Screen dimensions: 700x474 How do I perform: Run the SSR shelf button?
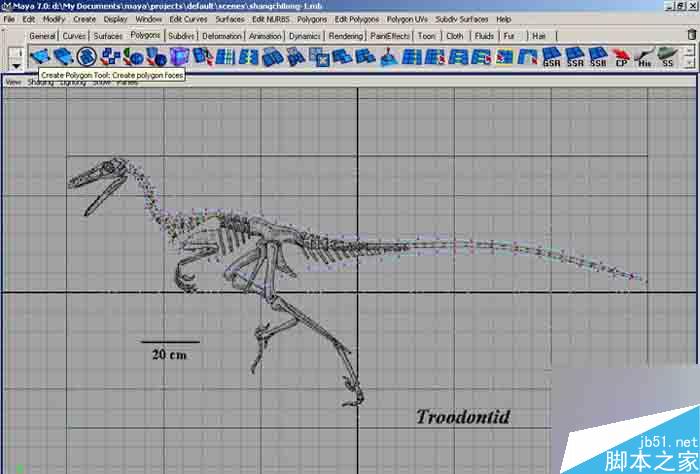(575, 57)
